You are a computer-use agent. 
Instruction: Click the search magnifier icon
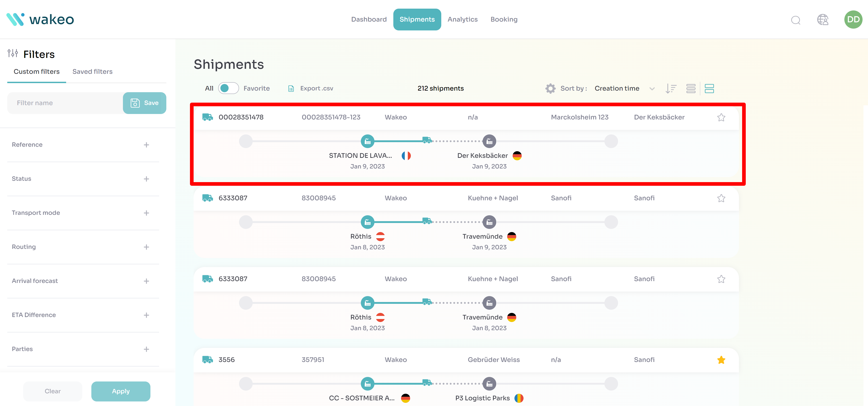tap(796, 20)
